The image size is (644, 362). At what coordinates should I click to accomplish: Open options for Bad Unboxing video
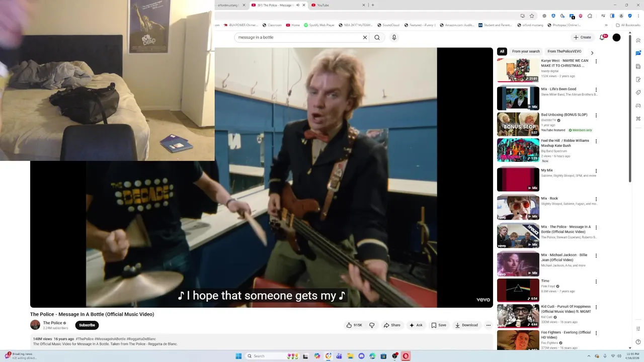click(596, 115)
